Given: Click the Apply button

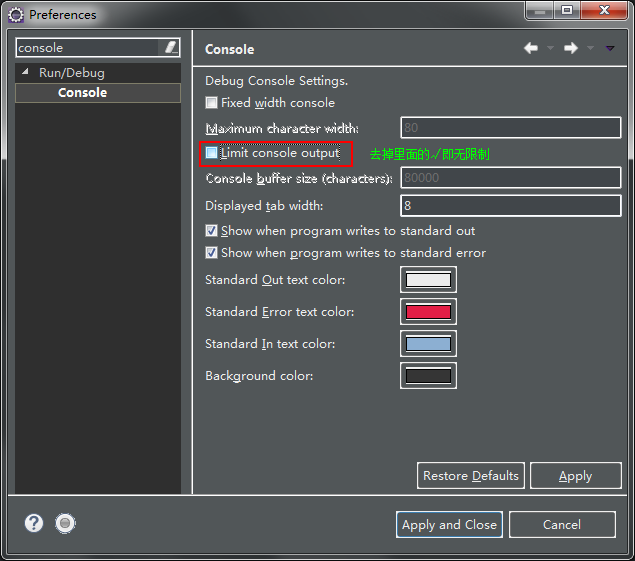Looking at the screenshot, I should coord(575,476).
